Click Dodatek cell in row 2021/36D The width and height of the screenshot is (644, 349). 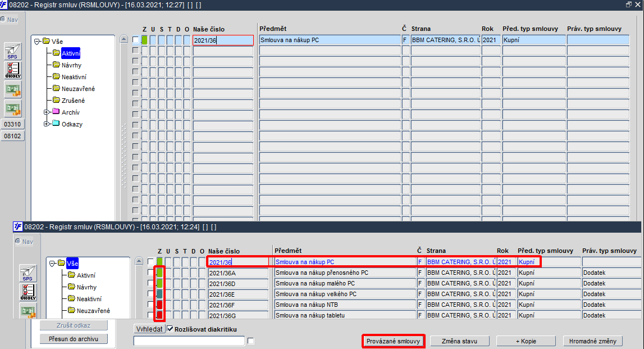tap(611, 283)
